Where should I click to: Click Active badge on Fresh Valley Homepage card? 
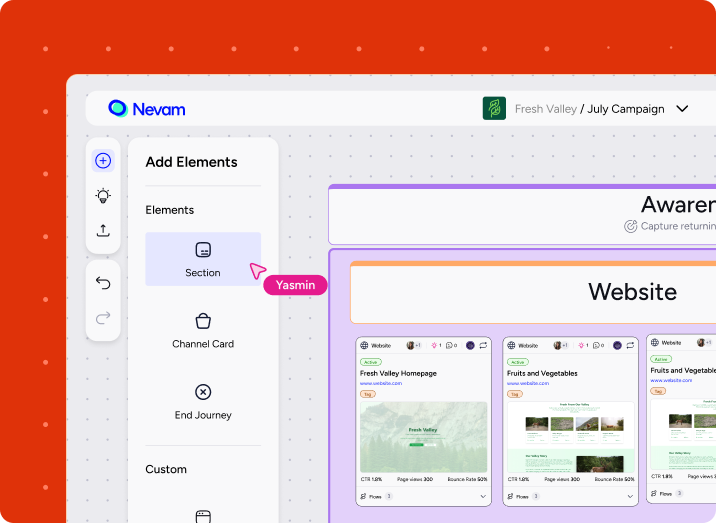[x=371, y=362]
